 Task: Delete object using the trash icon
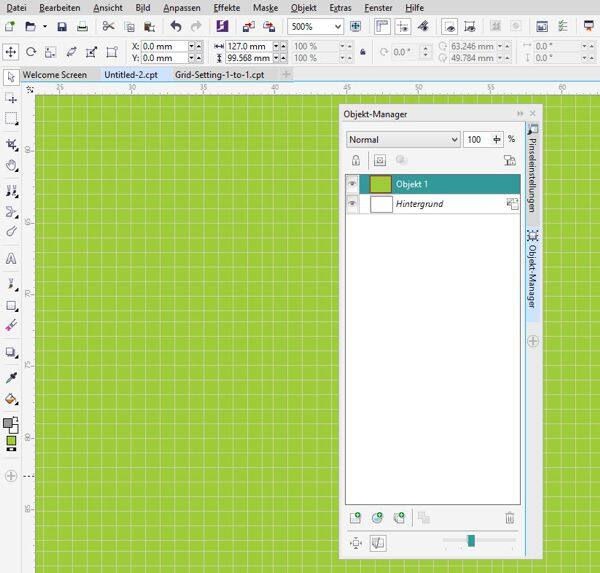[509, 517]
